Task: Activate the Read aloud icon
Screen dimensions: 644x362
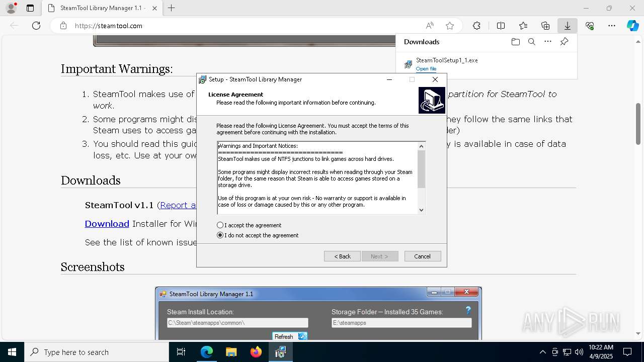Action: 430,26
